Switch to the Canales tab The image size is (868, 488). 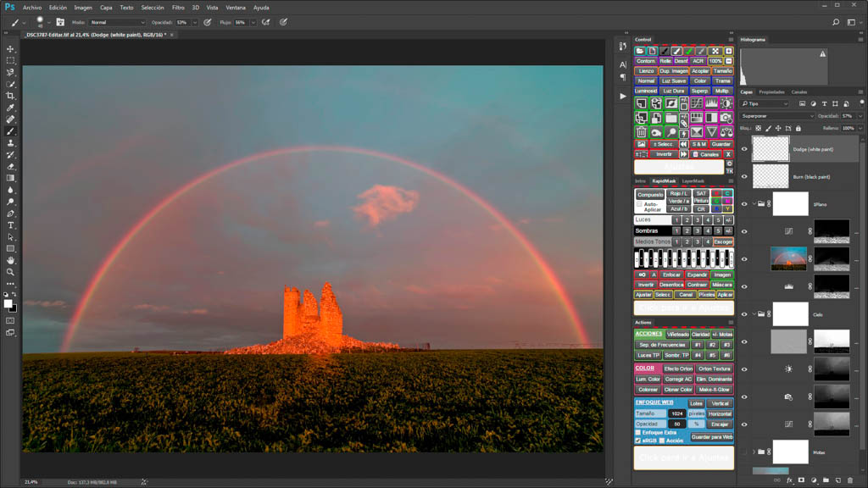tap(799, 91)
